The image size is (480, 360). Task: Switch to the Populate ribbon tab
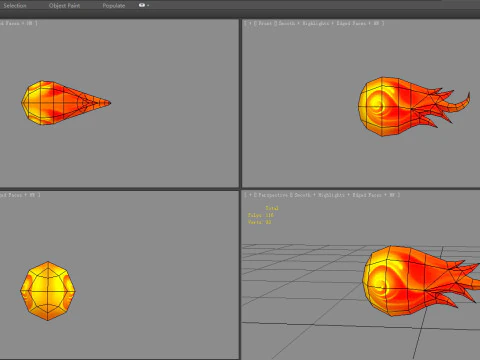[x=114, y=5]
